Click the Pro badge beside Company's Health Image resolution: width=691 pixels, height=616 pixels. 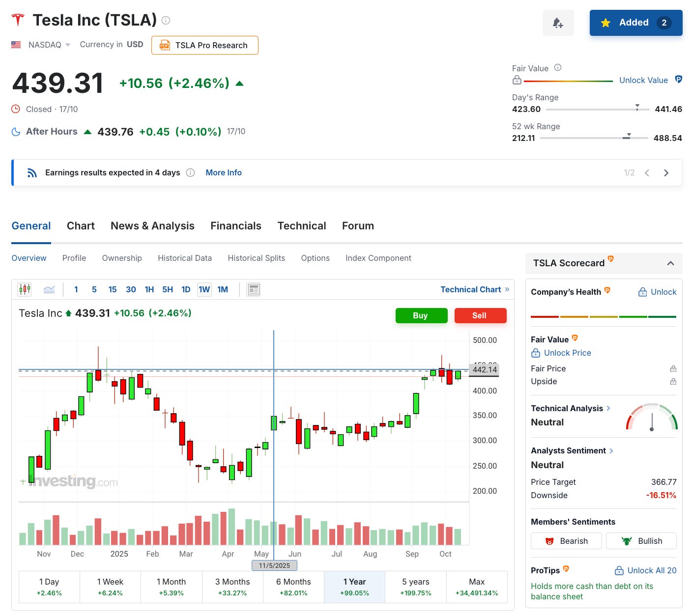click(607, 290)
